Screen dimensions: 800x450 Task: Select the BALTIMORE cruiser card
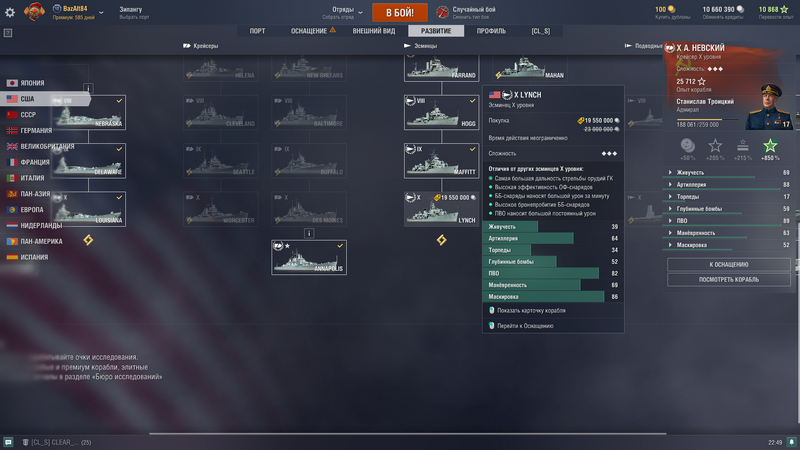[x=309, y=112]
